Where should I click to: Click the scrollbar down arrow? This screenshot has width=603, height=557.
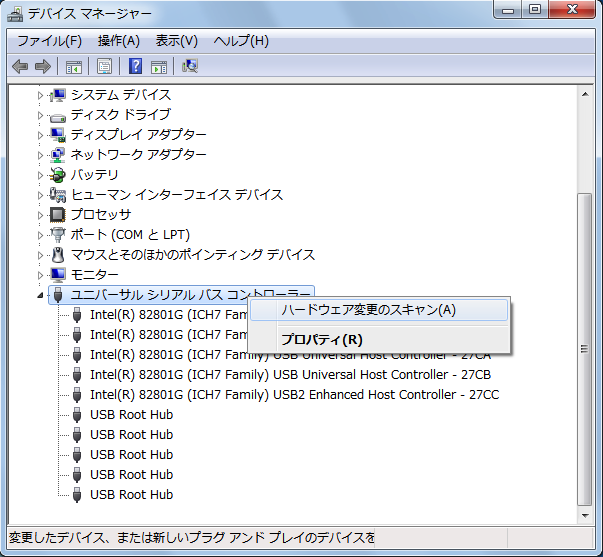pyautogui.click(x=585, y=515)
